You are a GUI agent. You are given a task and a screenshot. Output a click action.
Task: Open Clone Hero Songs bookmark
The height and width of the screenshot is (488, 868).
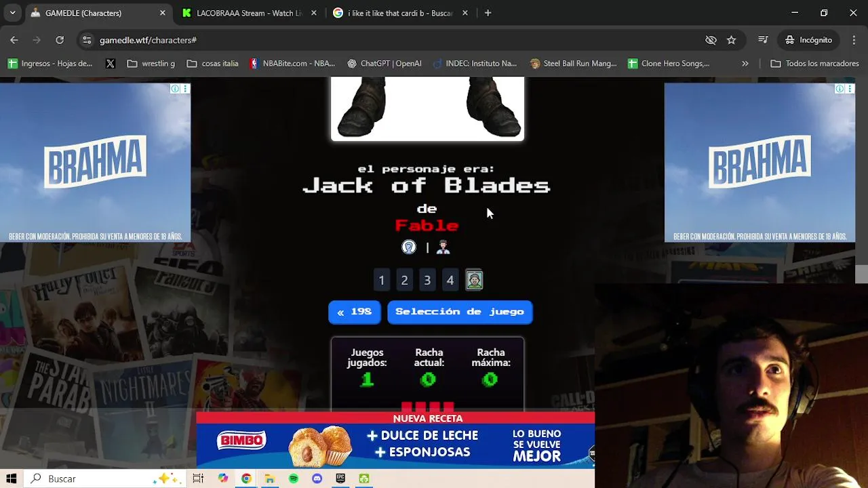(x=669, y=64)
